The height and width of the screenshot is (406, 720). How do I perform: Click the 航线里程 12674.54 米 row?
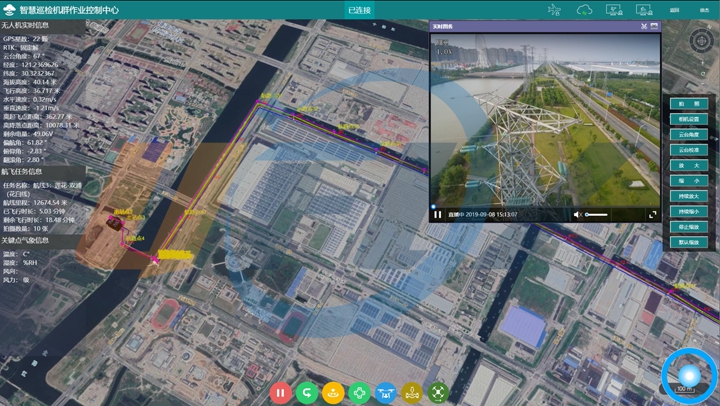point(35,203)
